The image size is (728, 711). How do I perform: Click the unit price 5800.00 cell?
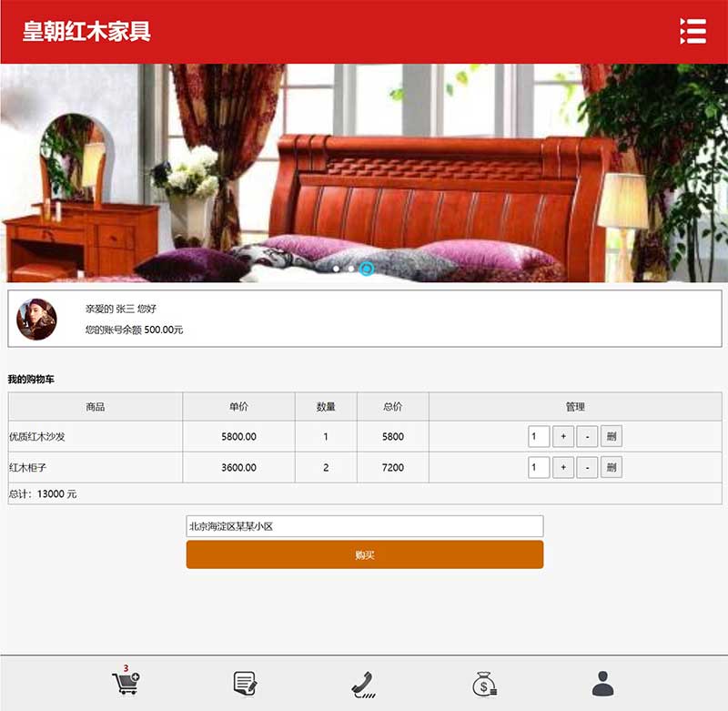pos(238,437)
